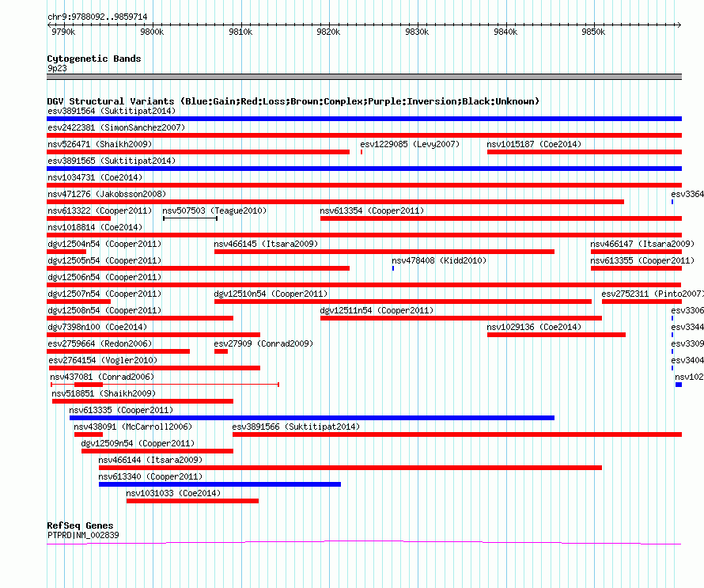Click esv3891566 (Suktitipat2014) label

point(296,427)
